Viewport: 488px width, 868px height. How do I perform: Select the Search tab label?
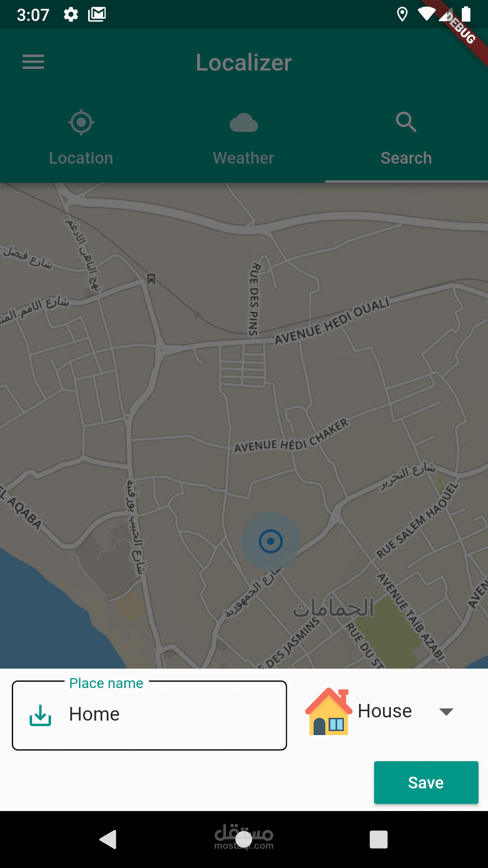406,158
